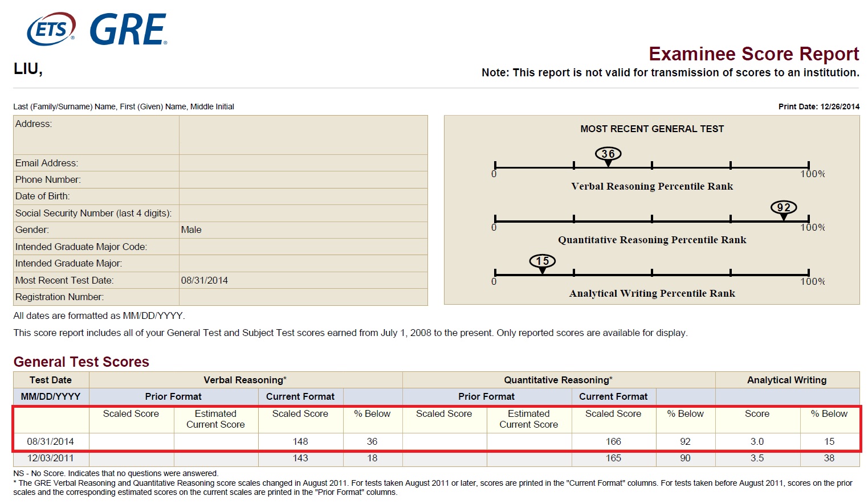Click the verbal scaled score 148
The width and height of the screenshot is (868, 504).
(x=300, y=441)
